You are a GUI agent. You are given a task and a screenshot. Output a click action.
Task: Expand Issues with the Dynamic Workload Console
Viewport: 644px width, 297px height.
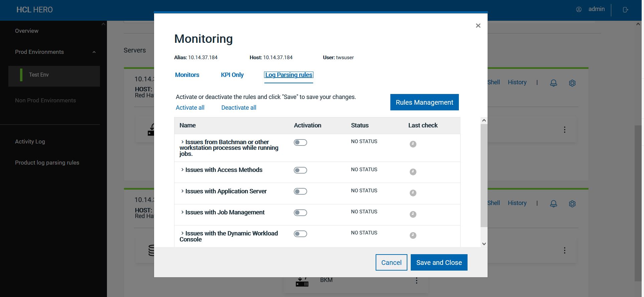click(x=182, y=233)
